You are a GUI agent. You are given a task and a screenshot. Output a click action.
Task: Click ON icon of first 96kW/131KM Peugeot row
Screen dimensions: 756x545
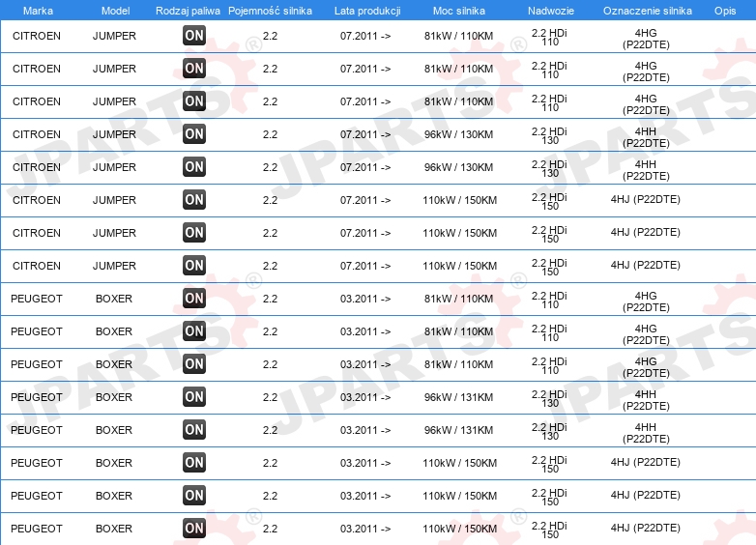(x=194, y=396)
